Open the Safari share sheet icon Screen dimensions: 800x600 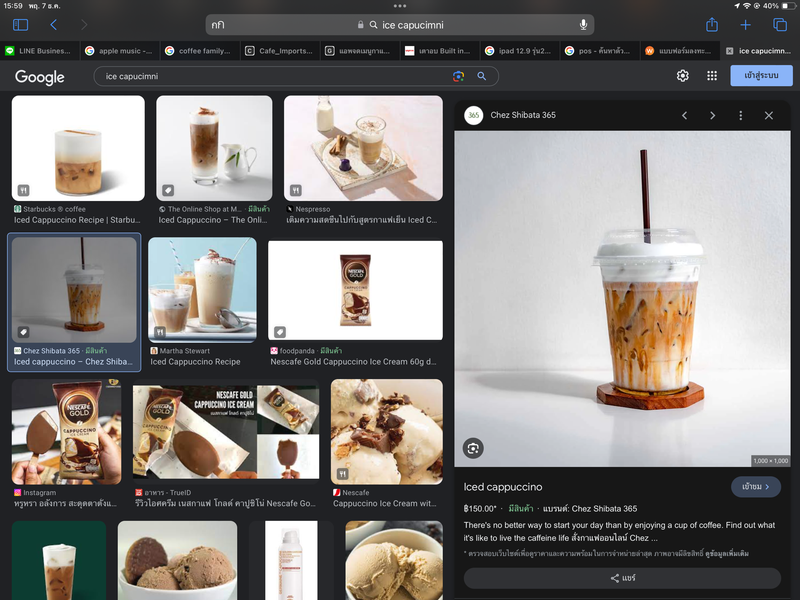coord(712,24)
